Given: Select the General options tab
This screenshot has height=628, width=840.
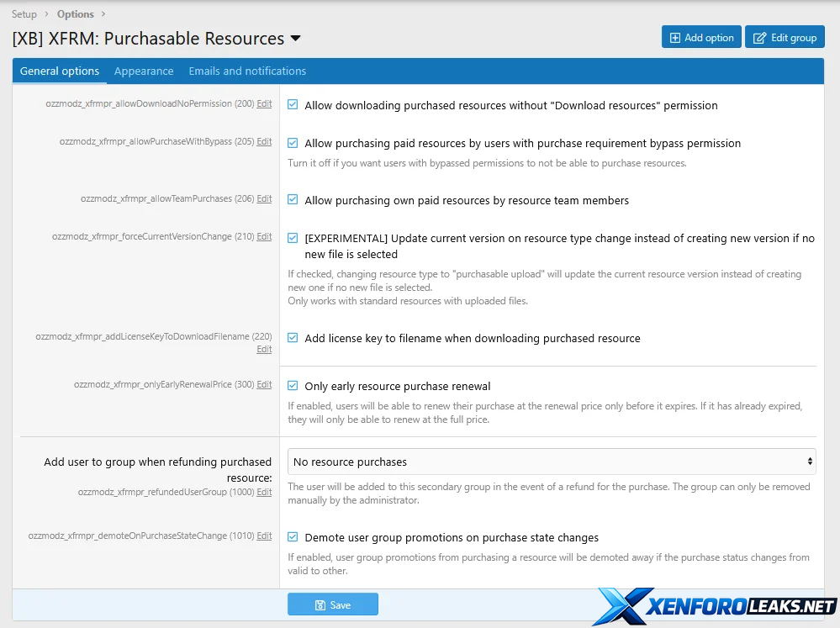Looking at the screenshot, I should 60,71.
